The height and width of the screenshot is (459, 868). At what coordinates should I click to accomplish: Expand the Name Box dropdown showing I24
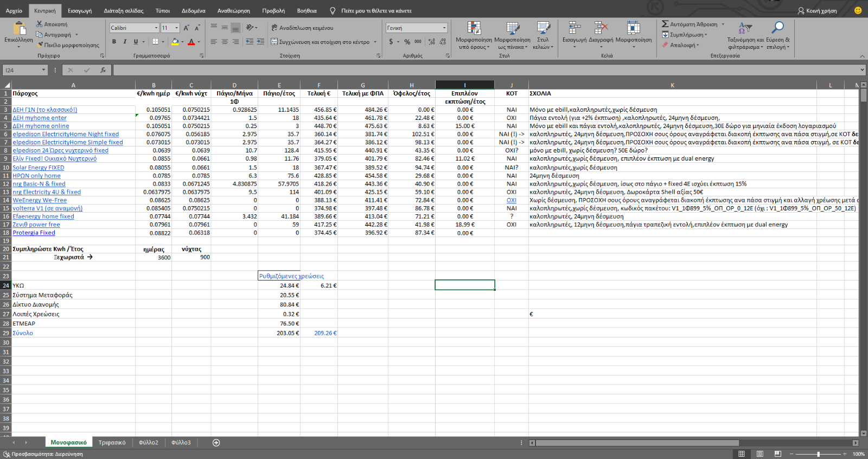click(43, 70)
